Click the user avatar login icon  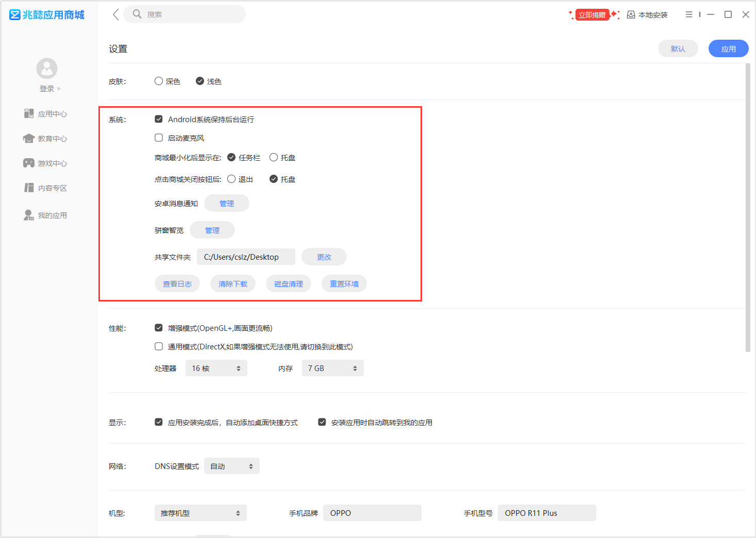[47, 69]
